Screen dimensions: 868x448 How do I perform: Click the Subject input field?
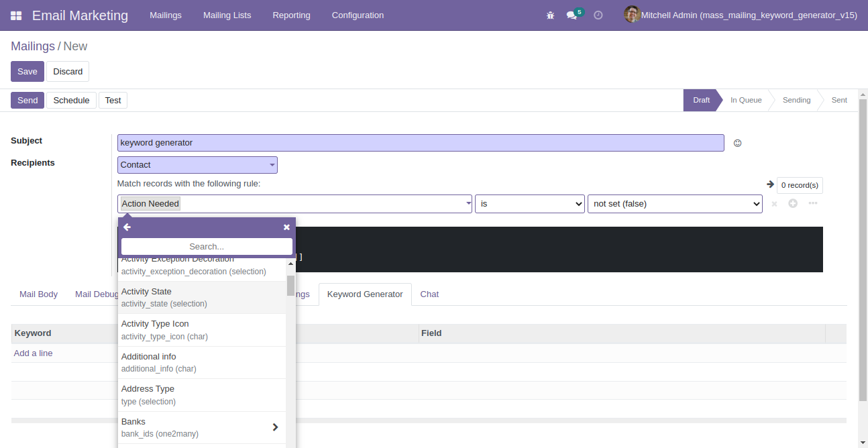[x=421, y=143]
